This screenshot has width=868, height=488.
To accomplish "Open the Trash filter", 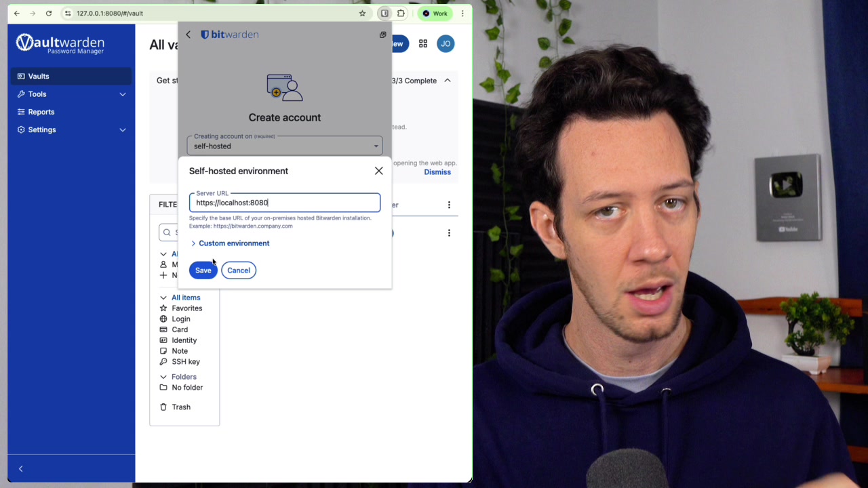I will [x=181, y=407].
